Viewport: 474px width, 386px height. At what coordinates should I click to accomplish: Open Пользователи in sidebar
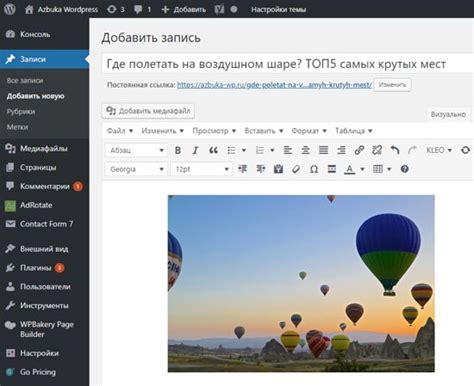pyautogui.click(x=44, y=287)
